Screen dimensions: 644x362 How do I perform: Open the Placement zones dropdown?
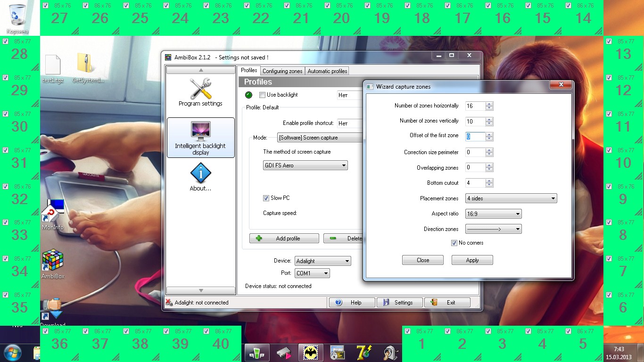(x=511, y=198)
